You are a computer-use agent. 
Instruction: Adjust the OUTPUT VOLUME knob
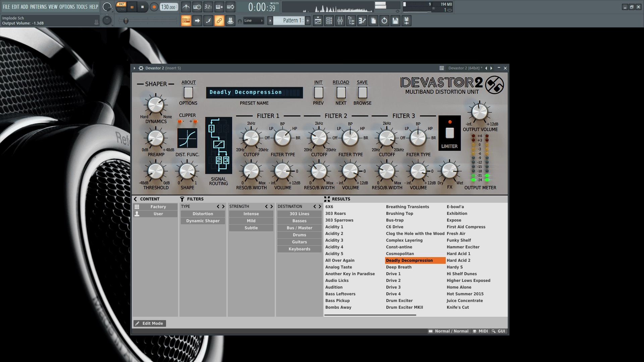point(480,112)
